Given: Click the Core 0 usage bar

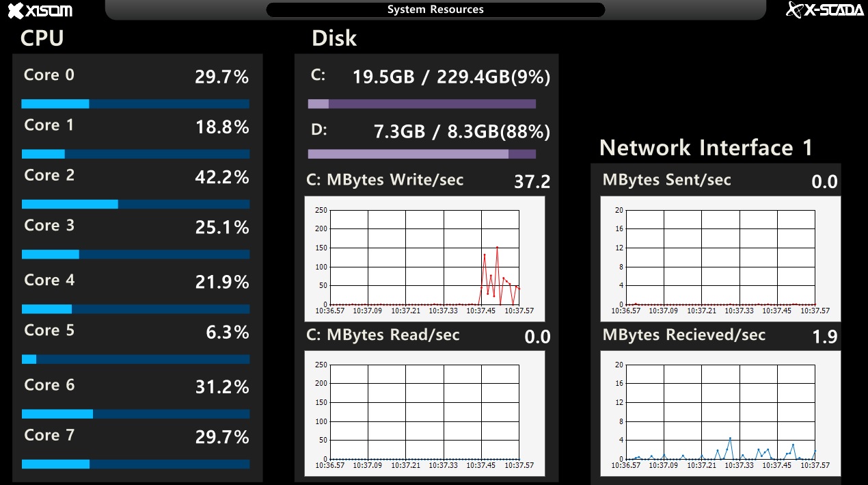Looking at the screenshot, I should pos(135,104).
